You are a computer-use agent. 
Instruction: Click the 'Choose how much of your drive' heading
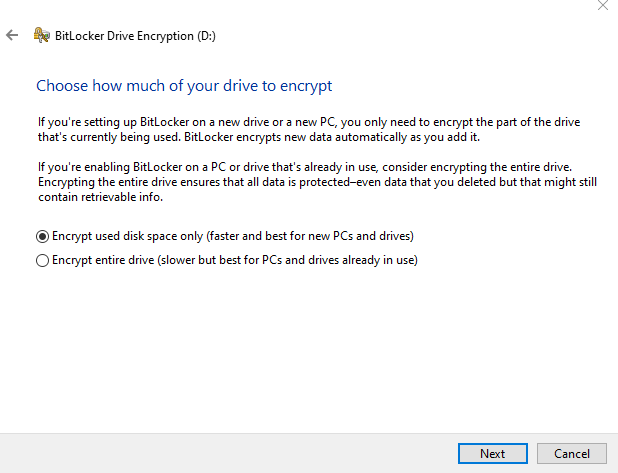pyautogui.click(x=184, y=86)
